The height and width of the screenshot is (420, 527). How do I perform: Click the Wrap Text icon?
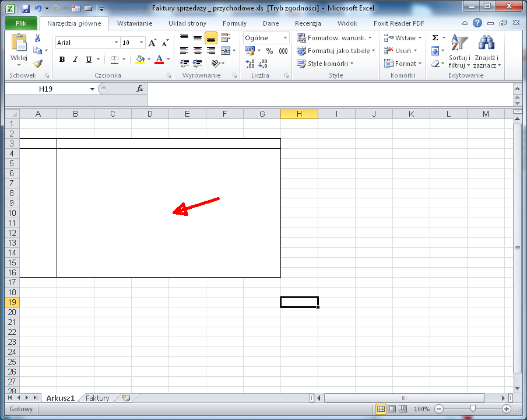point(226,38)
